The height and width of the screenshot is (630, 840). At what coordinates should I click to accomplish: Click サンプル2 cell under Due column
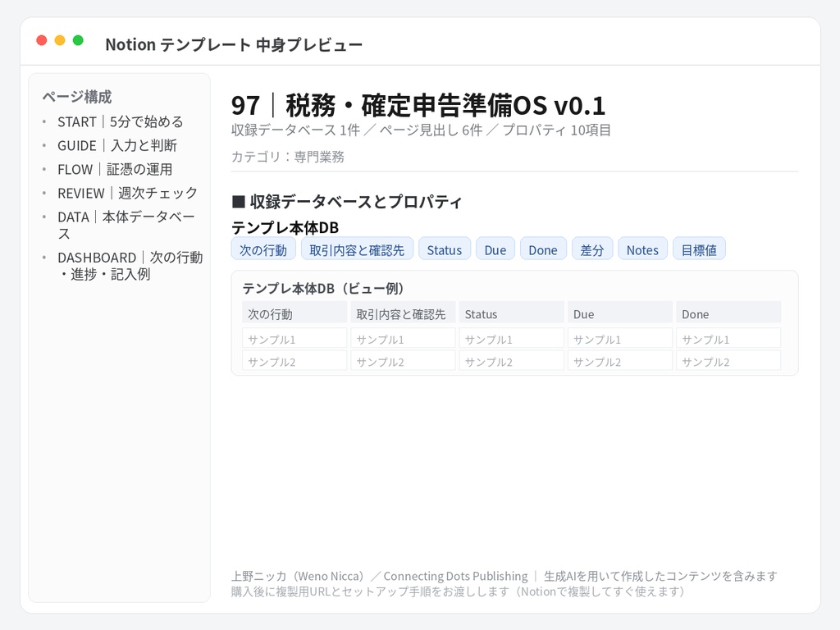pyautogui.click(x=620, y=361)
